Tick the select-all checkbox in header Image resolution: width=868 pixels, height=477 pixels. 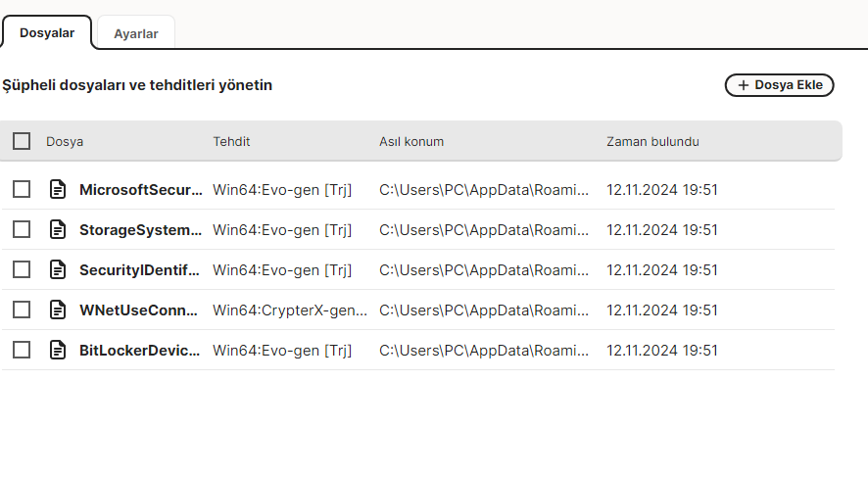coord(22,141)
